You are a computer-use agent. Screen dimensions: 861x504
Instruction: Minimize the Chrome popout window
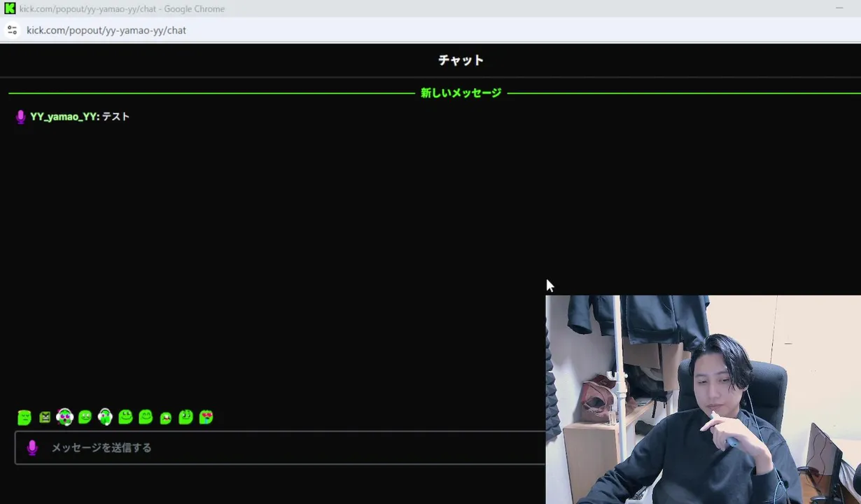tap(839, 8)
